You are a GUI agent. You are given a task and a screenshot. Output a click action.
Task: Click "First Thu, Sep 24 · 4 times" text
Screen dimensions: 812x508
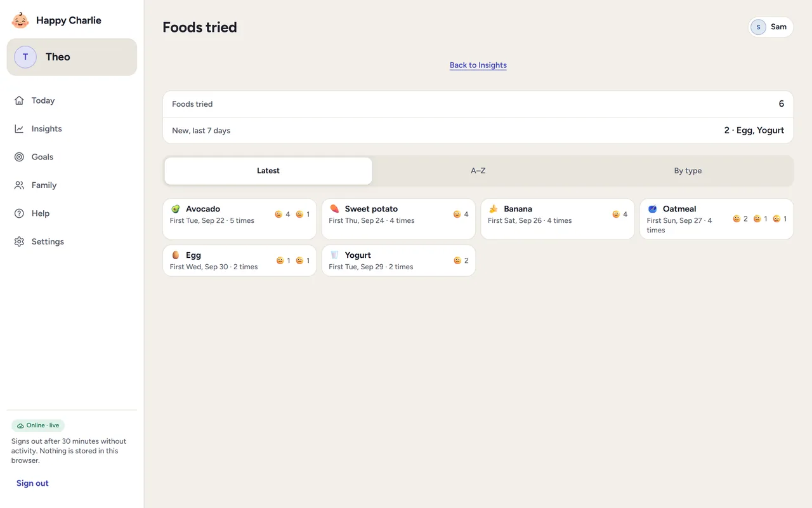pos(372,221)
